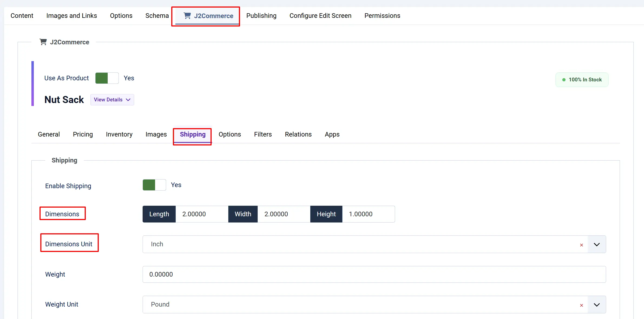Click the Weight Unit chevron arrow
Image resolution: width=644 pixels, height=319 pixels.
pos(597,305)
